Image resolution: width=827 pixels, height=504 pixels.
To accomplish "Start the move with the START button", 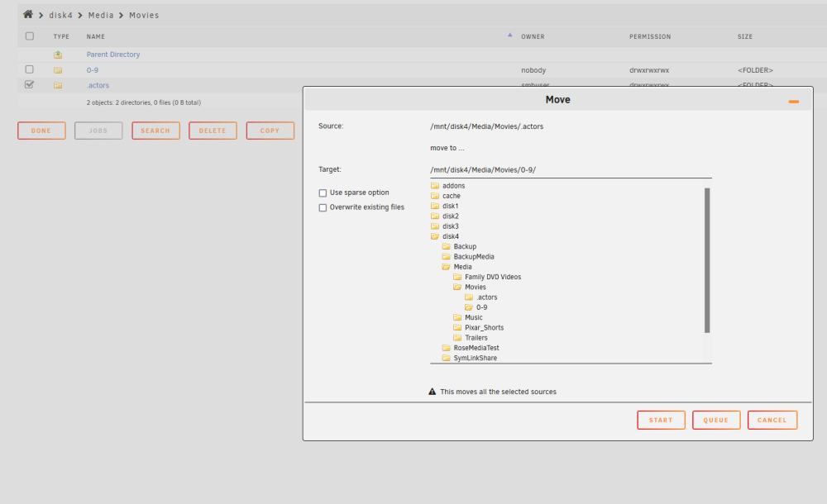I will coord(661,421).
